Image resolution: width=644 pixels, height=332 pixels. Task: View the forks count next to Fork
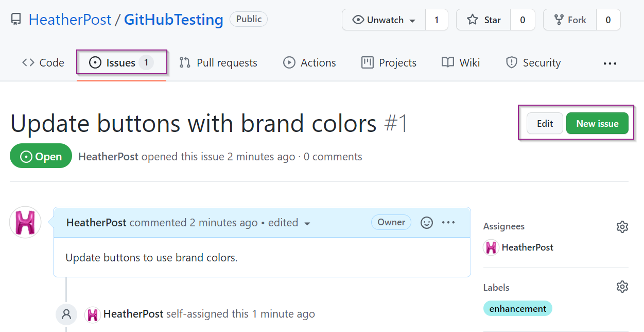tap(608, 20)
